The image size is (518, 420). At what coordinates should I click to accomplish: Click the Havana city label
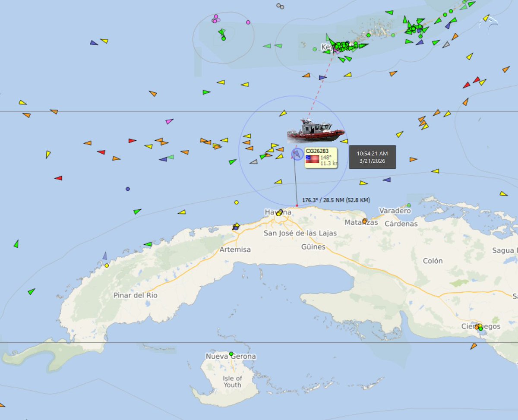pyautogui.click(x=278, y=212)
